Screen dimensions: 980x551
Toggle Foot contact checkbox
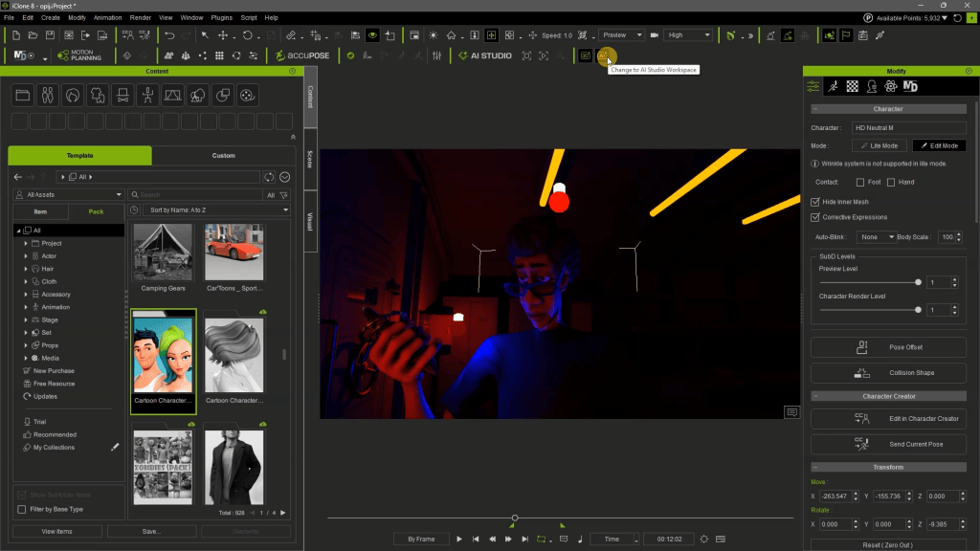pos(860,183)
